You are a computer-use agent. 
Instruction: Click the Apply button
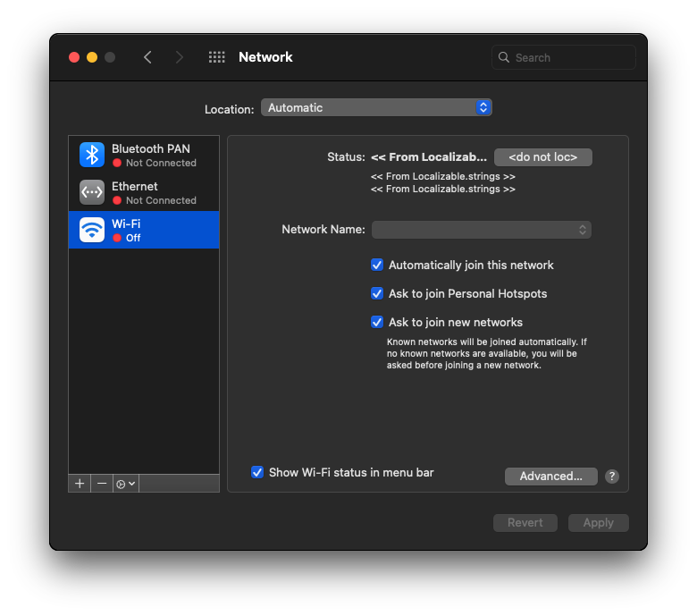tap(598, 523)
